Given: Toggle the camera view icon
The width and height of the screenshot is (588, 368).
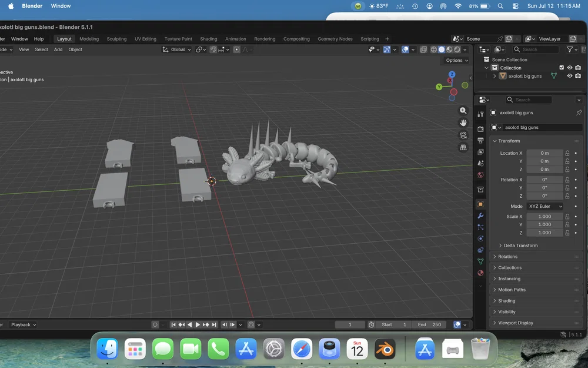Looking at the screenshot, I should 463,135.
